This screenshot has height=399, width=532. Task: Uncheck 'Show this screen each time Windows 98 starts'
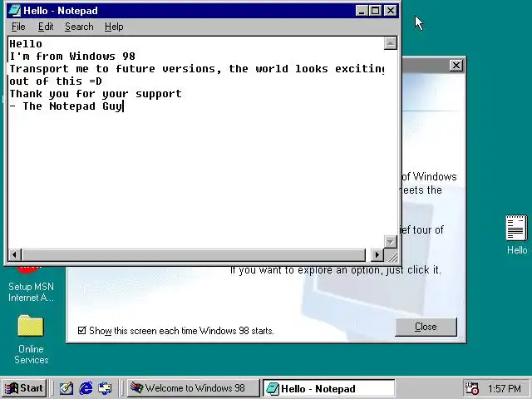[81, 331]
